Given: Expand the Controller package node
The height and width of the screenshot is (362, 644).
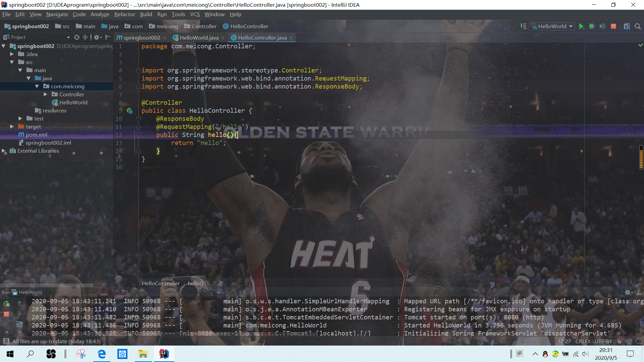Looking at the screenshot, I should (45, 94).
